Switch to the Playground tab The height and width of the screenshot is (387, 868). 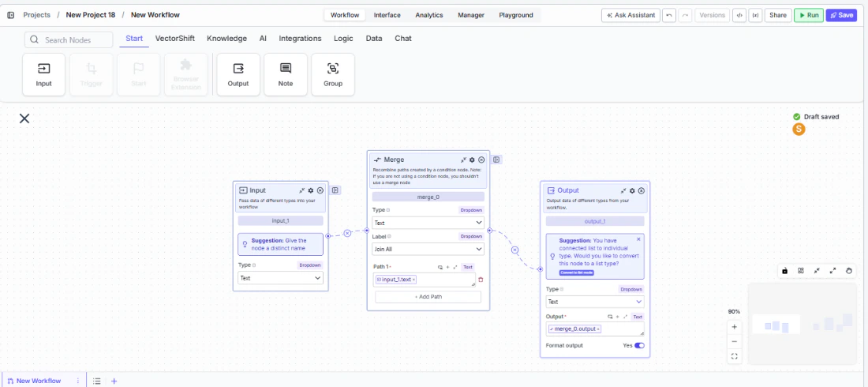point(516,15)
